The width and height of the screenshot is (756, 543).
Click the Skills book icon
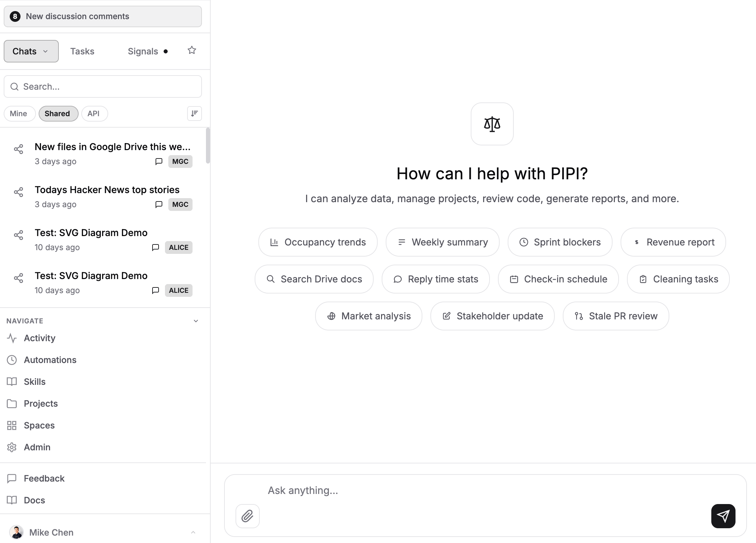point(12,382)
